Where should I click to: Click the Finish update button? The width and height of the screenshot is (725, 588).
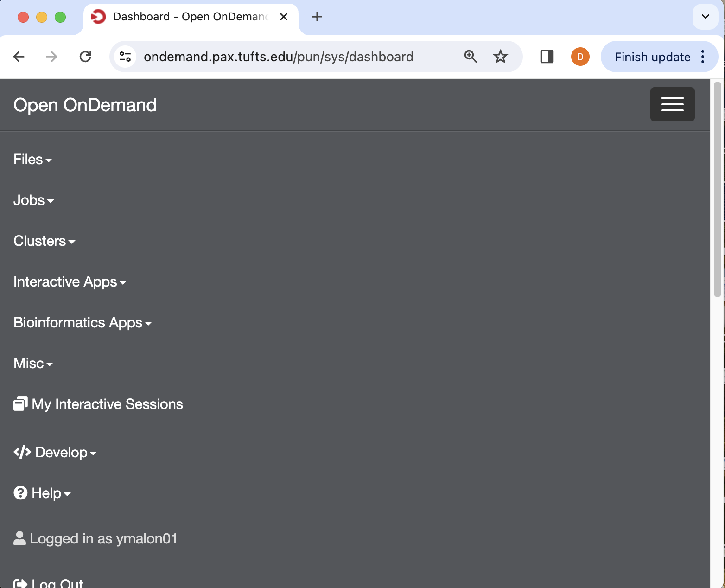click(652, 57)
